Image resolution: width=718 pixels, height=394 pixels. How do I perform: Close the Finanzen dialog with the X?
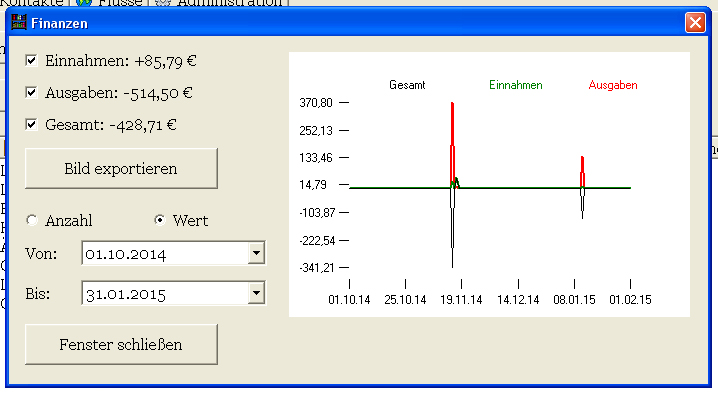pos(695,22)
